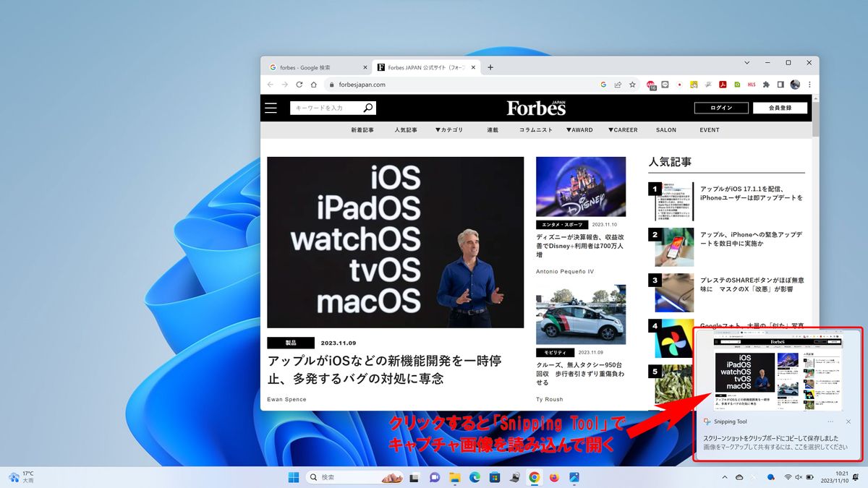868x488 pixels.
Task: Open Chrome three-dot menu
Action: (x=809, y=85)
